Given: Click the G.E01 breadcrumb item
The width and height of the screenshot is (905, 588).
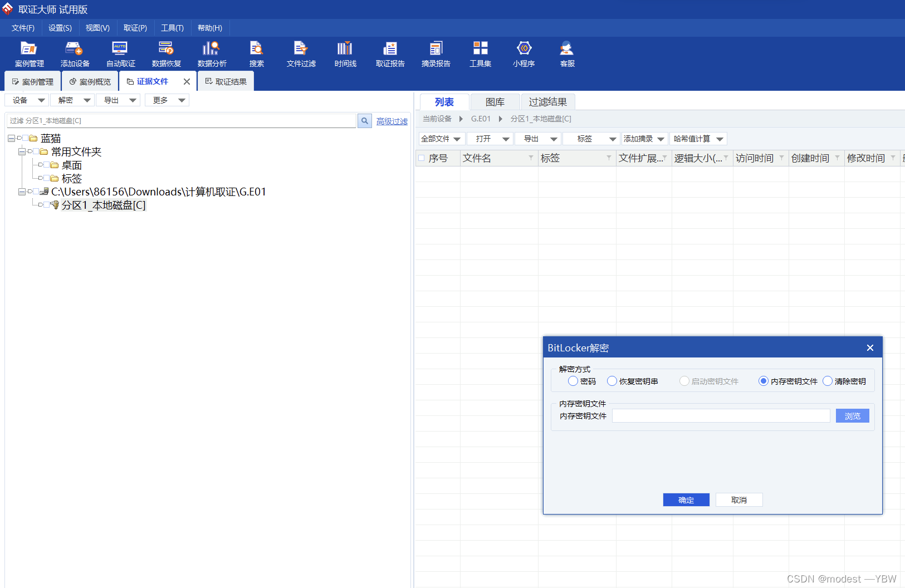Looking at the screenshot, I should click(x=481, y=119).
